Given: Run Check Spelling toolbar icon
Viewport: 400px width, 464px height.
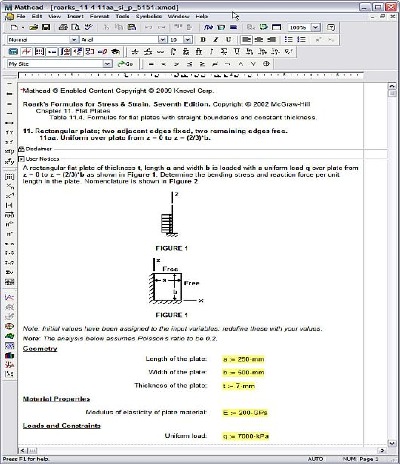Looking at the screenshot, I should click(89, 27).
